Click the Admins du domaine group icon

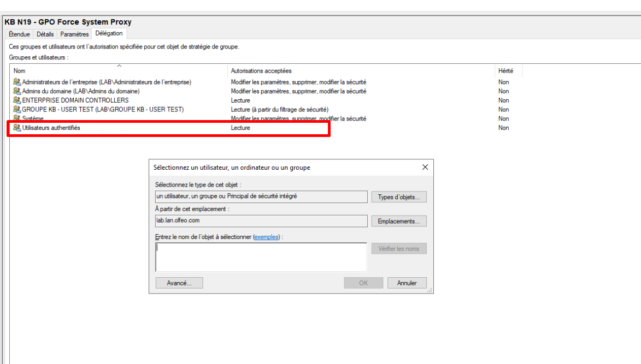pyautogui.click(x=17, y=91)
